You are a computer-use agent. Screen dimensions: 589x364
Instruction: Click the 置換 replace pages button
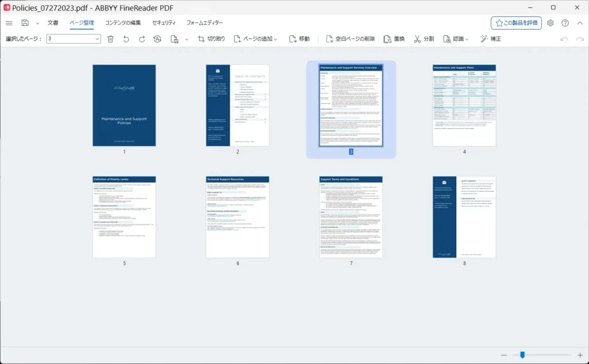pyautogui.click(x=394, y=39)
